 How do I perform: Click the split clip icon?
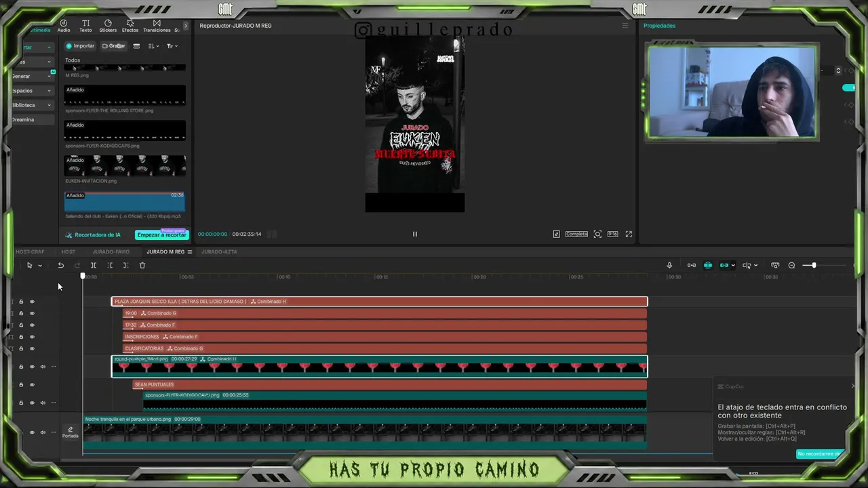pos(94,265)
